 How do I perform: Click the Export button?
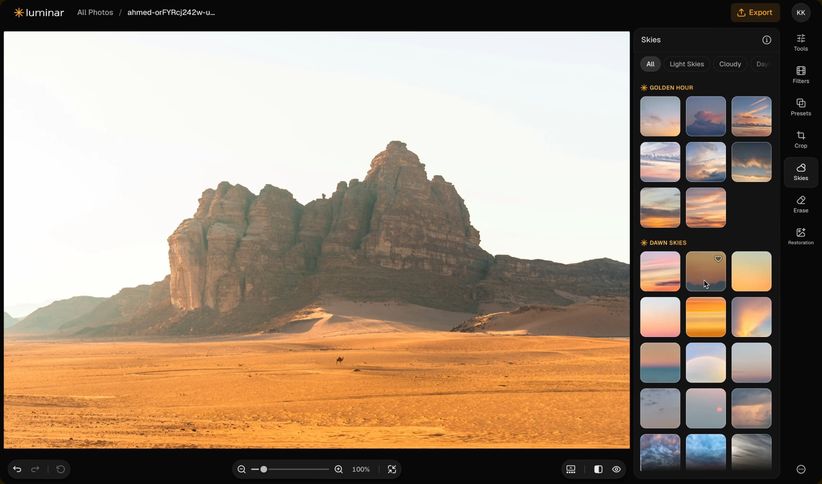coord(755,13)
